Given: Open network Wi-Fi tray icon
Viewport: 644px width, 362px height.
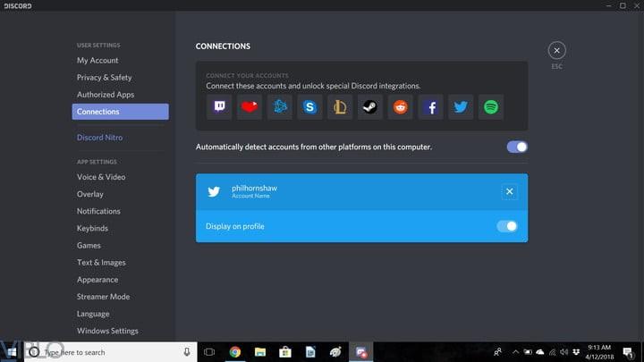Looking at the screenshot, I should point(553,352).
